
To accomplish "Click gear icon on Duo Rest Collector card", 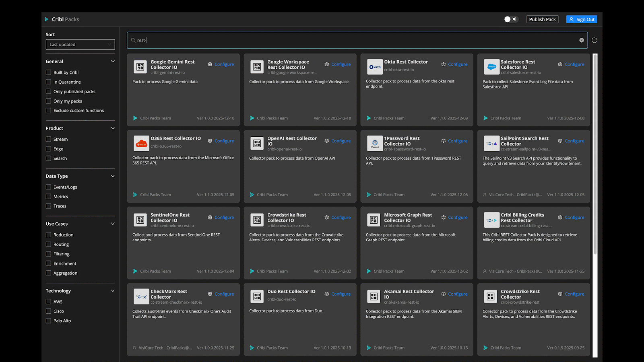I will 327,294.
